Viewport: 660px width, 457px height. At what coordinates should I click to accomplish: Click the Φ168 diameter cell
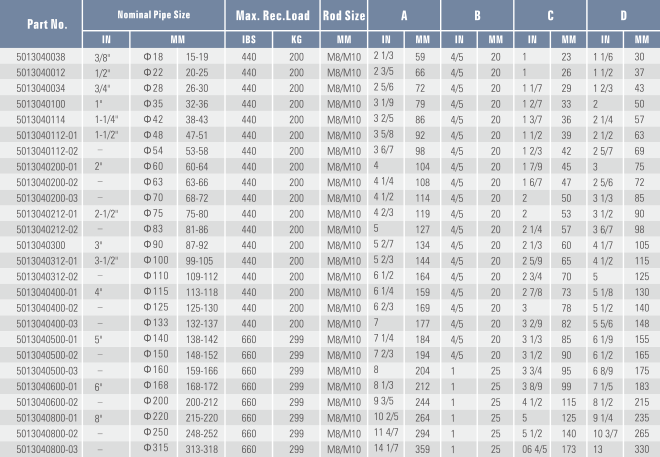156,385
